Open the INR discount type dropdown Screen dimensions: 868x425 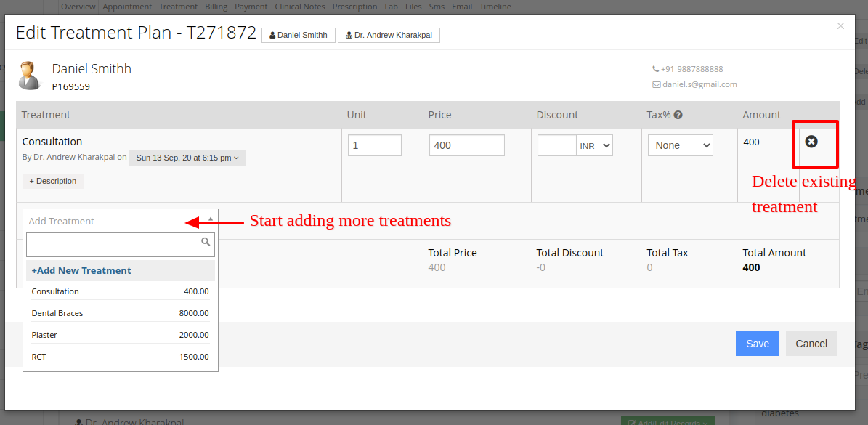point(595,145)
